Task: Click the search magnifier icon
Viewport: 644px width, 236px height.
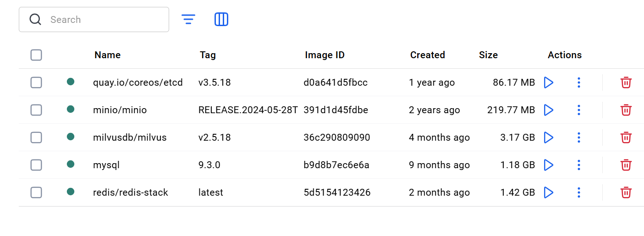Action: pyautogui.click(x=35, y=19)
